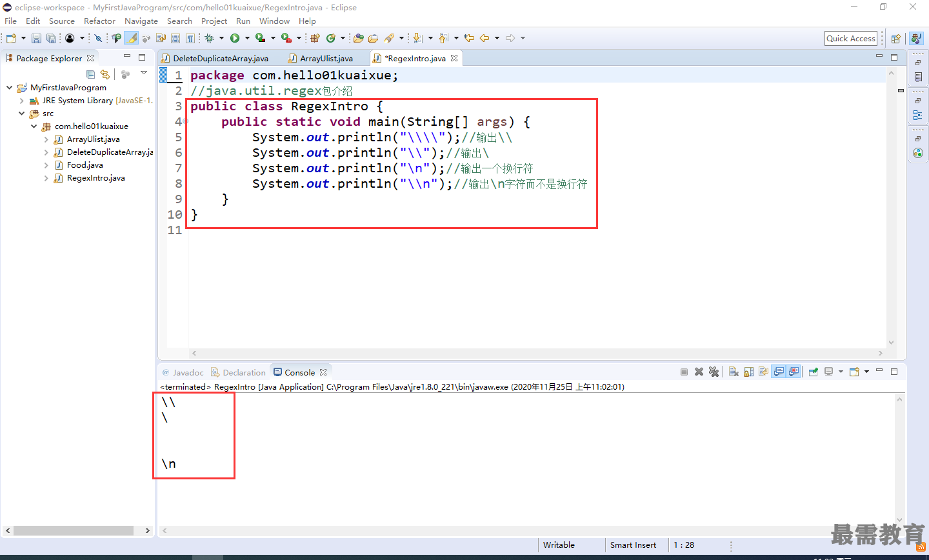Toggle Word Wrap toolbar button
The height and width of the screenshot is (560, 929).
[x=161, y=38]
